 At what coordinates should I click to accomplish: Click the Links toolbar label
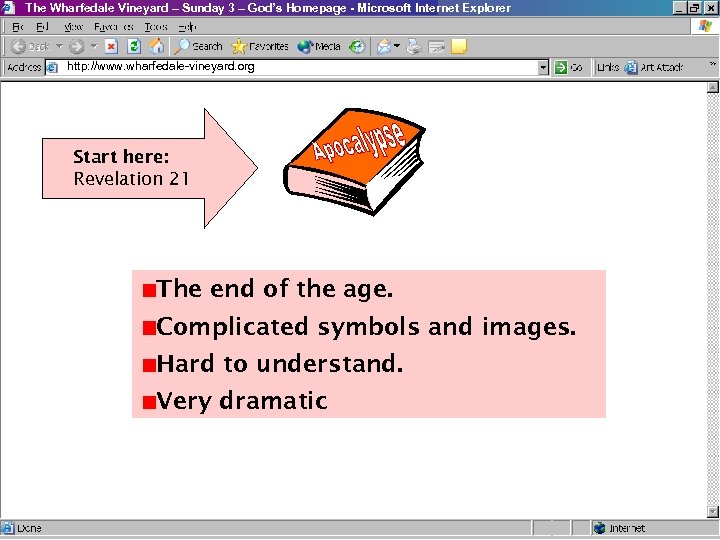(608, 68)
